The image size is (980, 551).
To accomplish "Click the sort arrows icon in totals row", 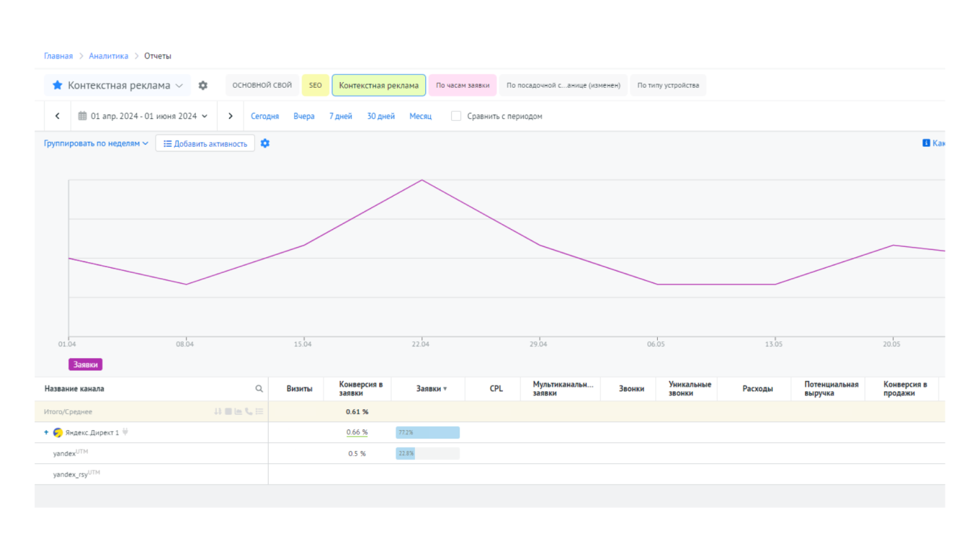I will click(218, 412).
